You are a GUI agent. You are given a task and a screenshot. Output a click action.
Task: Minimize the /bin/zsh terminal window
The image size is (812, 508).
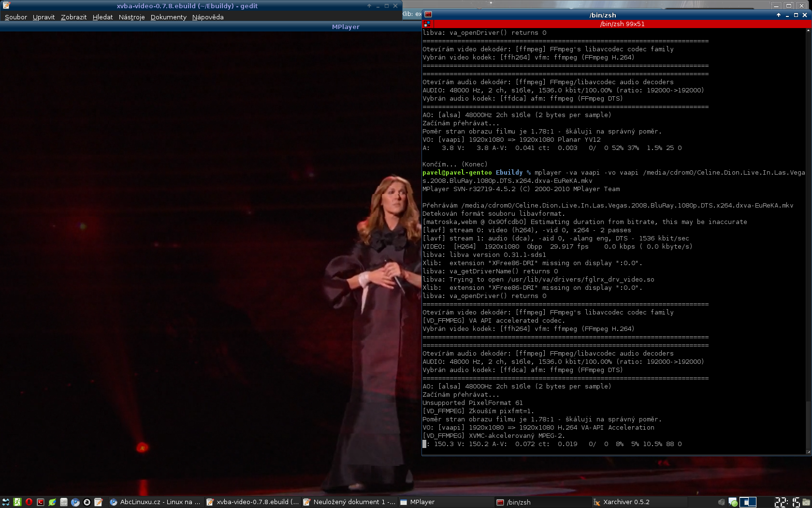pos(787,15)
